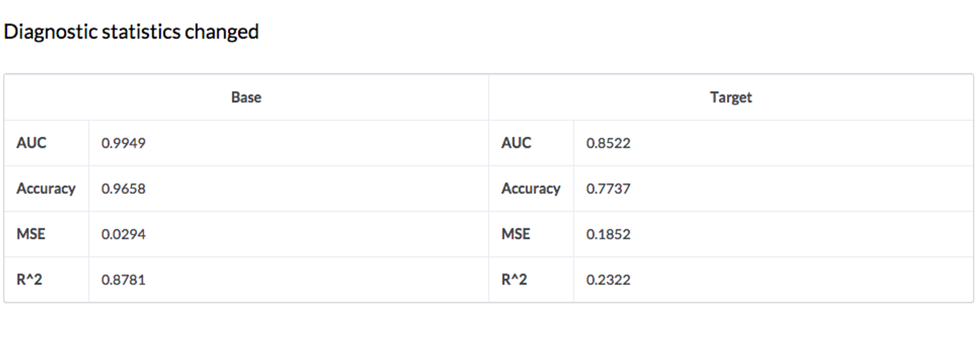Click the Base MSE label

pos(31,234)
